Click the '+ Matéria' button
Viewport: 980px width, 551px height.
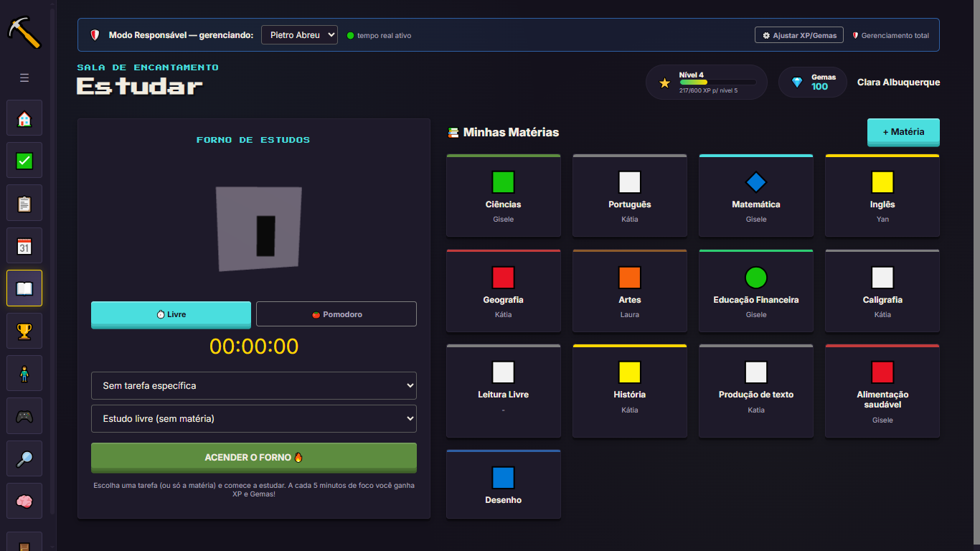pos(903,132)
